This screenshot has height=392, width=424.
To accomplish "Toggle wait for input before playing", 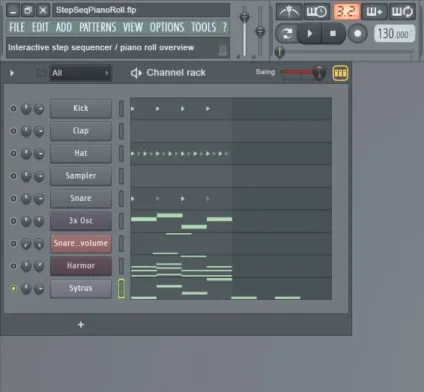I will (x=317, y=12).
